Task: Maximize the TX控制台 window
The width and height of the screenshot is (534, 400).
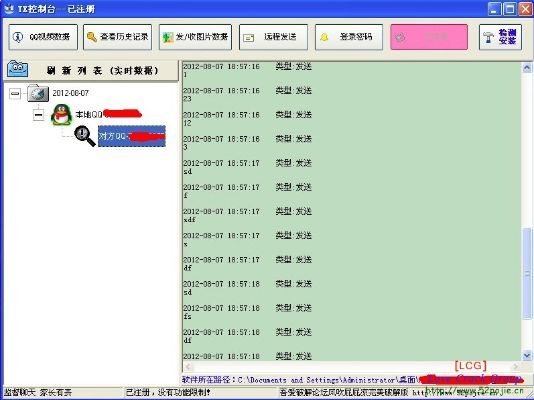Action: (510, 9)
